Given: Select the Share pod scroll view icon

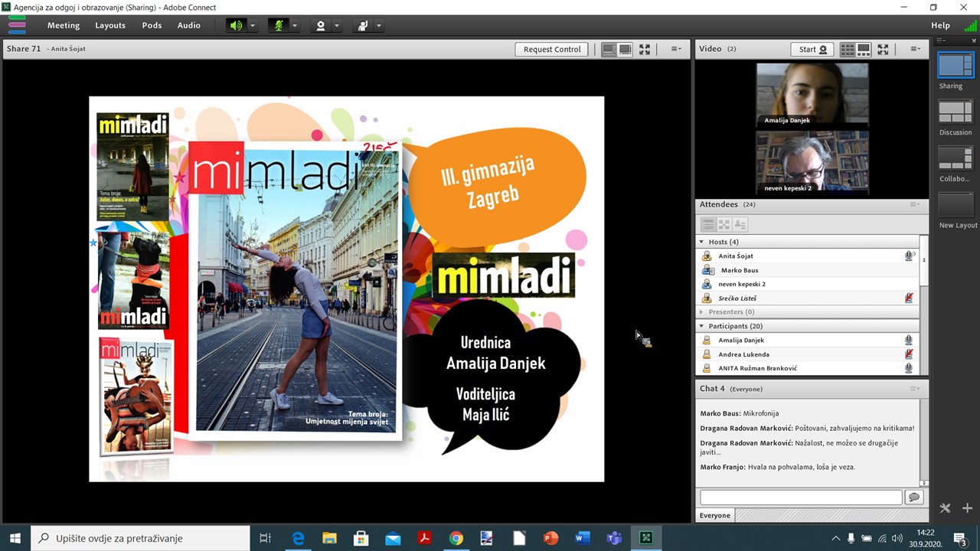Looking at the screenshot, I should click(x=626, y=49).
